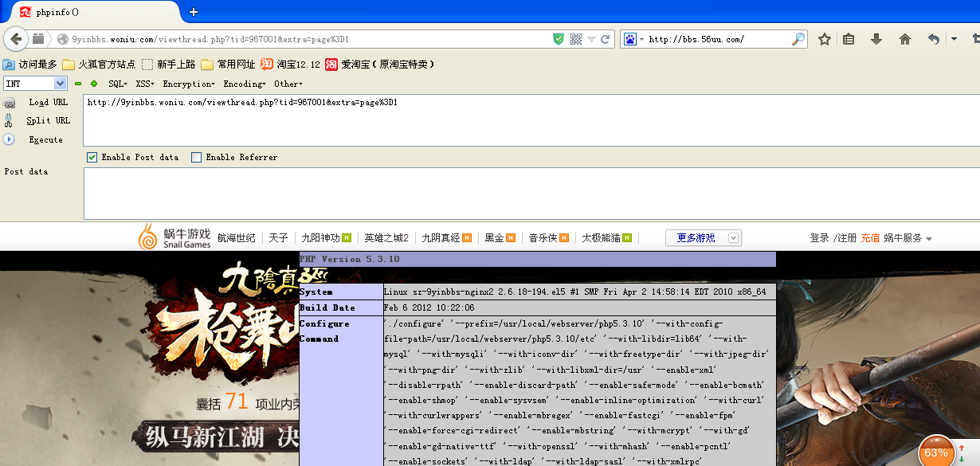Open 天子 game link
The width and height of the screenshot is (980, 466).
[278, 238]
